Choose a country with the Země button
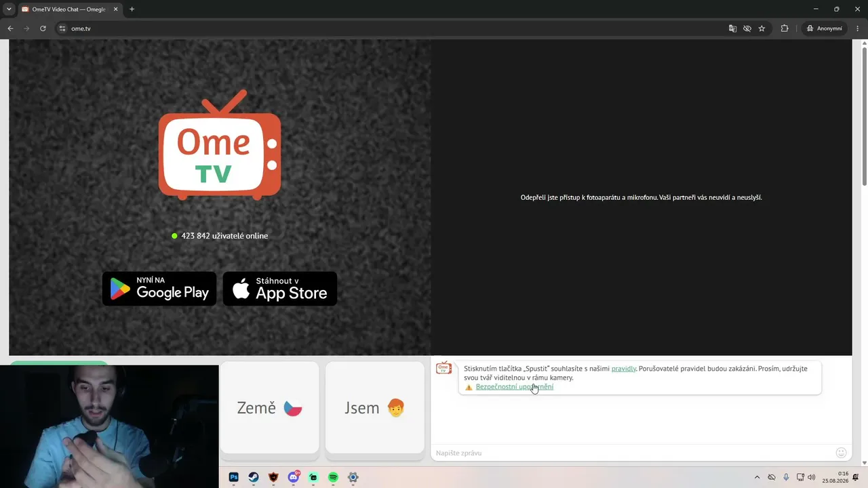868x488 pixels. (x=269, y=407)
